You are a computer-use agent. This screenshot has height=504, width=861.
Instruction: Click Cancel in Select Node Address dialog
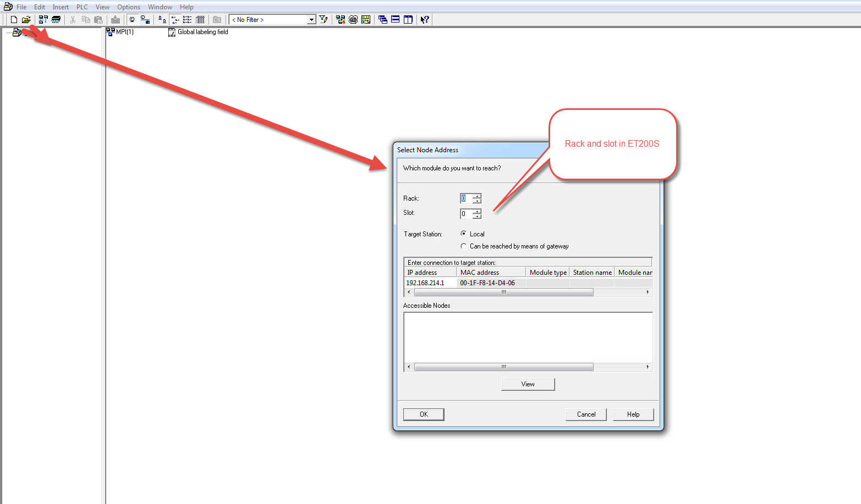586,414
